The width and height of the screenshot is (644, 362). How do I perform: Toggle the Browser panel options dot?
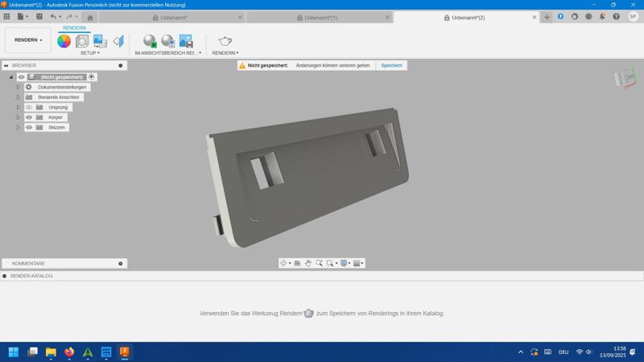coord(120,65)
